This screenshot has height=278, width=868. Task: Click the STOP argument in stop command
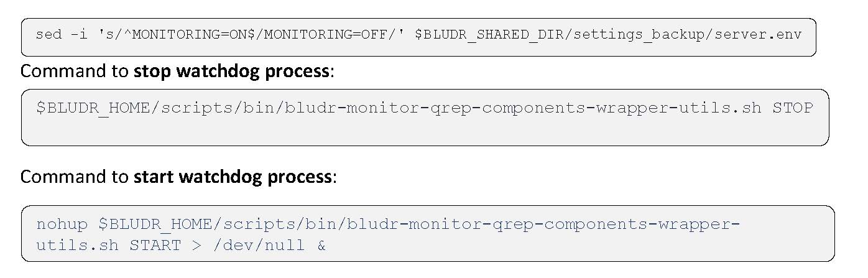coord(793,108)
